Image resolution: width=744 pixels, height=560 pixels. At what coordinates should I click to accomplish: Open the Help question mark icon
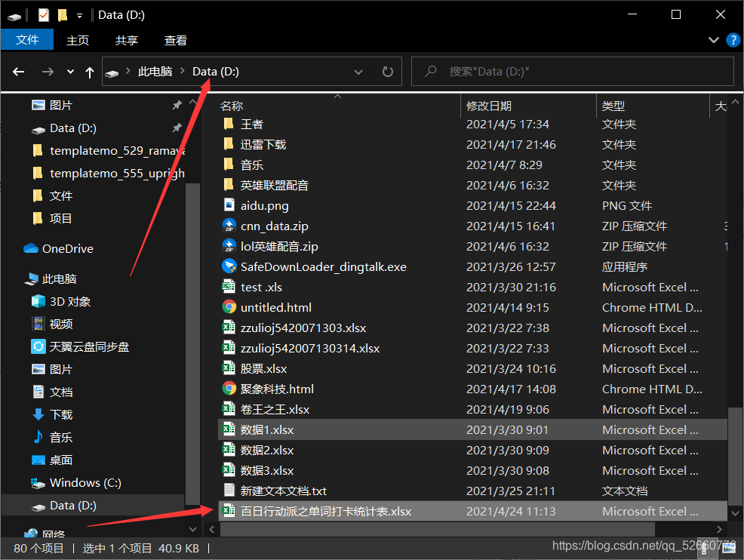[732, 40]
